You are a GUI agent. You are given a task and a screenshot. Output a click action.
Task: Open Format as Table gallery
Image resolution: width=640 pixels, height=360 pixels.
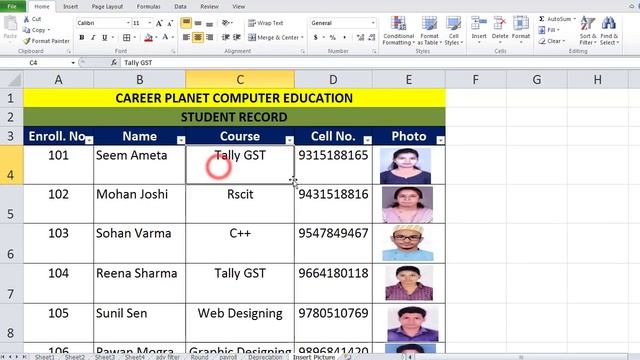[429, 31]
